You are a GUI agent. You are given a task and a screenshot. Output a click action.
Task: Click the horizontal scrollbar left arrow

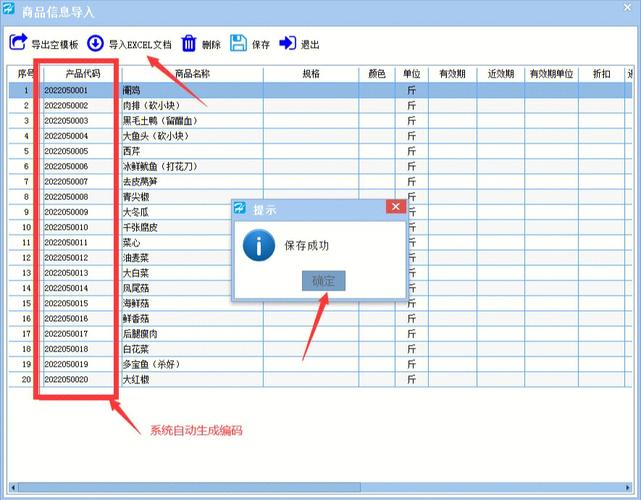click(13, 487)
